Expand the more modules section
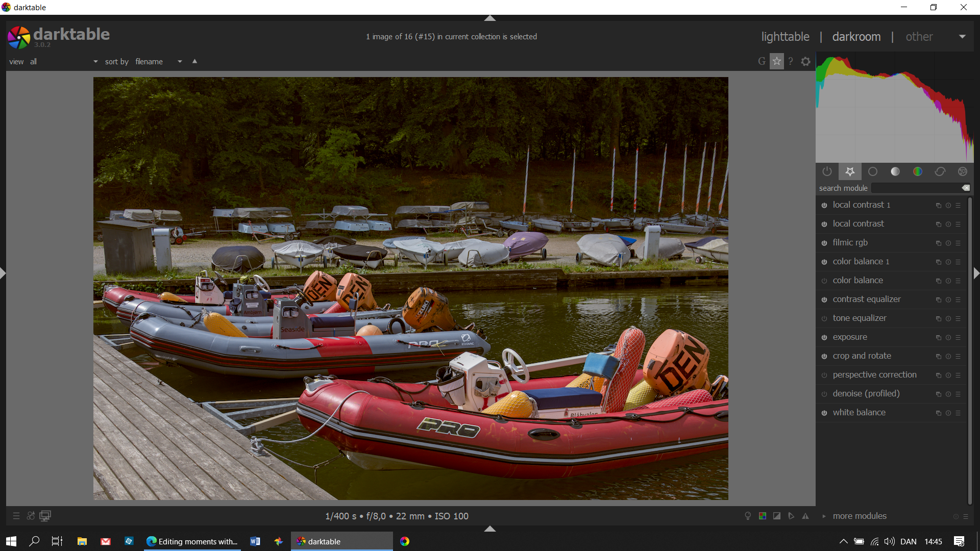The height and width of the screenshot is (551, 980). (860, 516)
